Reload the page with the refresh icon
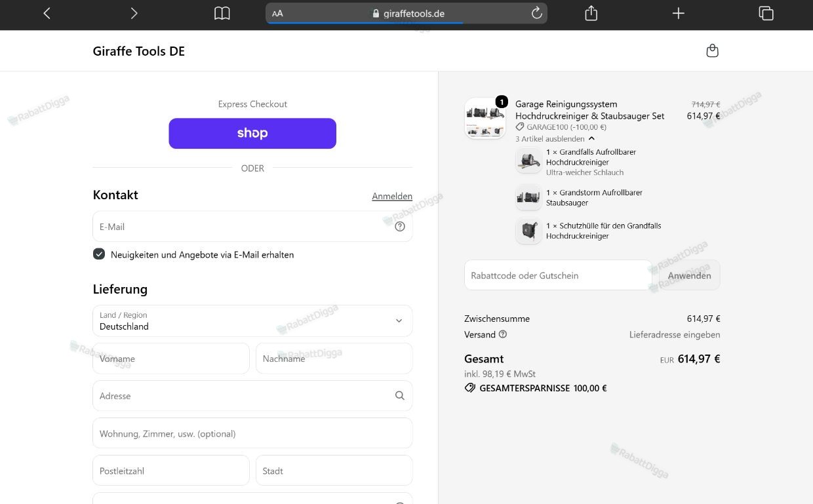Image resolution: width=813 pixels, height=504 pixels. [x=536, y=13]
